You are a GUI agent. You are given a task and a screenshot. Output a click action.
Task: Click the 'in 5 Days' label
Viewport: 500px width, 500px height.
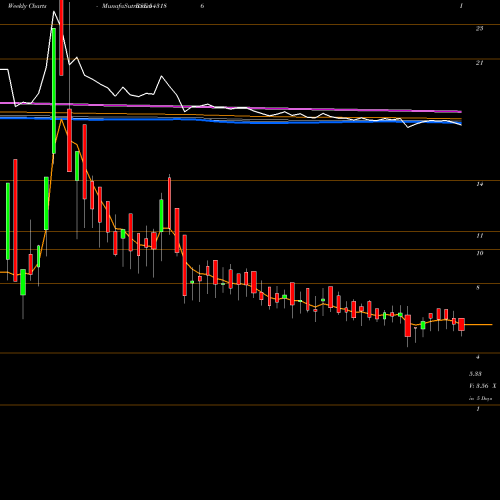(480, 398)
